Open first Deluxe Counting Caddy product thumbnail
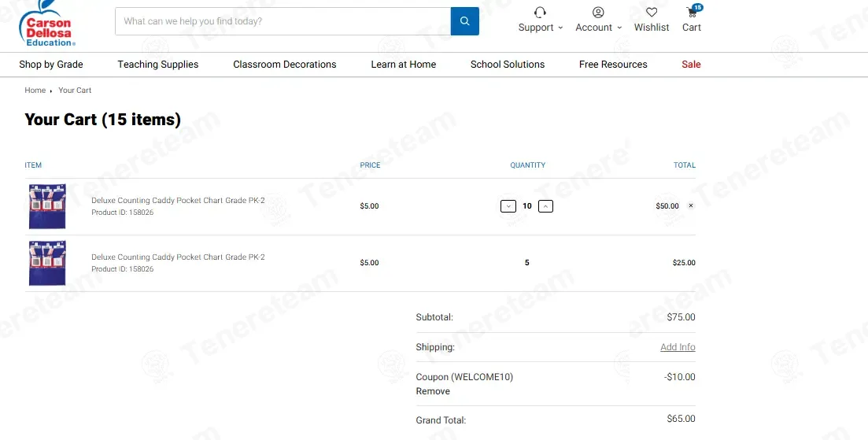This screenshot has height=440, width=868. [x=47, y=206]
